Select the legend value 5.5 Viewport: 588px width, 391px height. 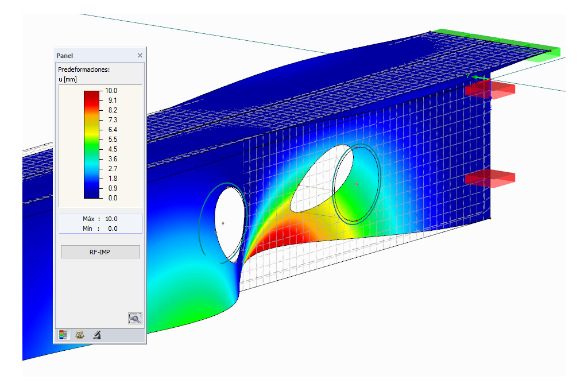tap(113, 140)
